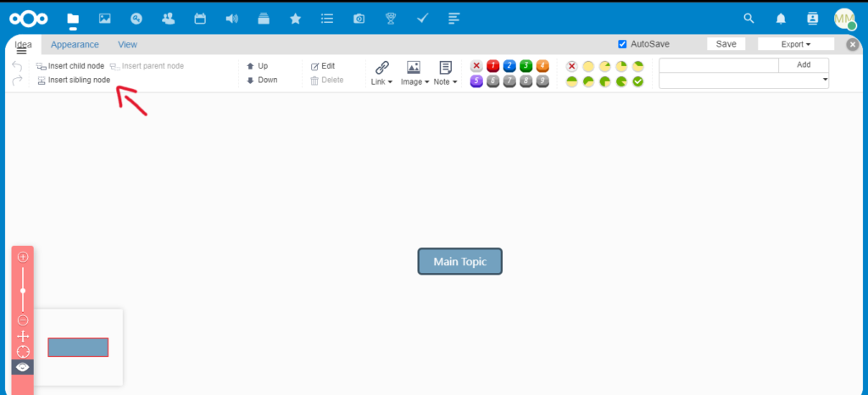
Task: Open the Deck stacked-cards app icon
Action: pos(264,19)
